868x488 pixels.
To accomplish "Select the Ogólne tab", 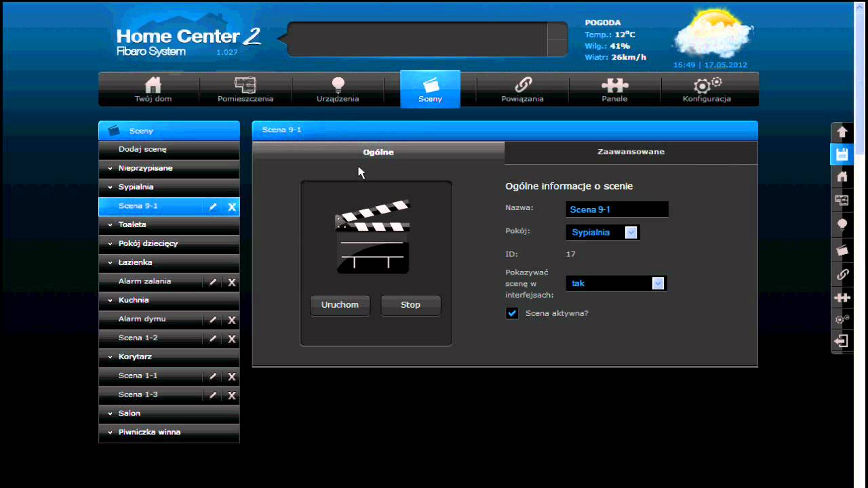I will [x=378, y=152].
